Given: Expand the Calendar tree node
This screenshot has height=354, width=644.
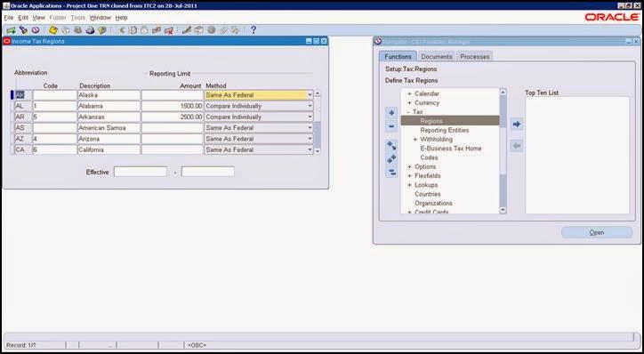Looking at the screenshot, I should pyautogui.click(x=409, y=93).
